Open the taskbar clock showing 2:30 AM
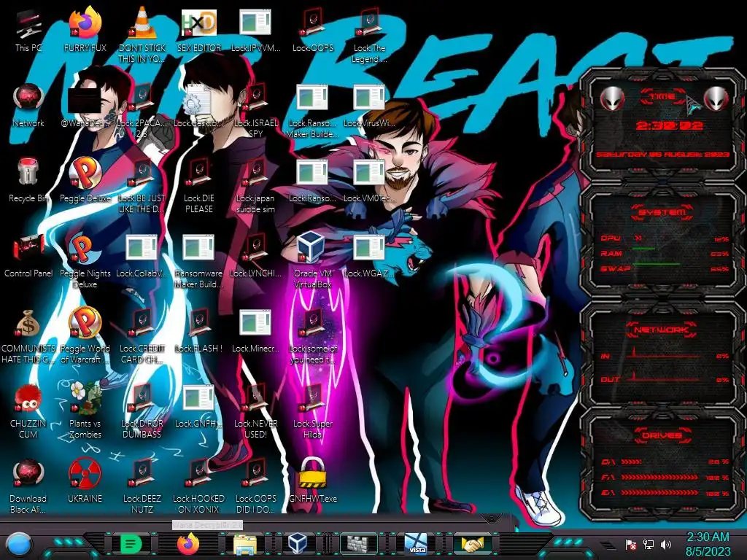The height and width of the screenshot is (560, 747). tap(708, 545)
